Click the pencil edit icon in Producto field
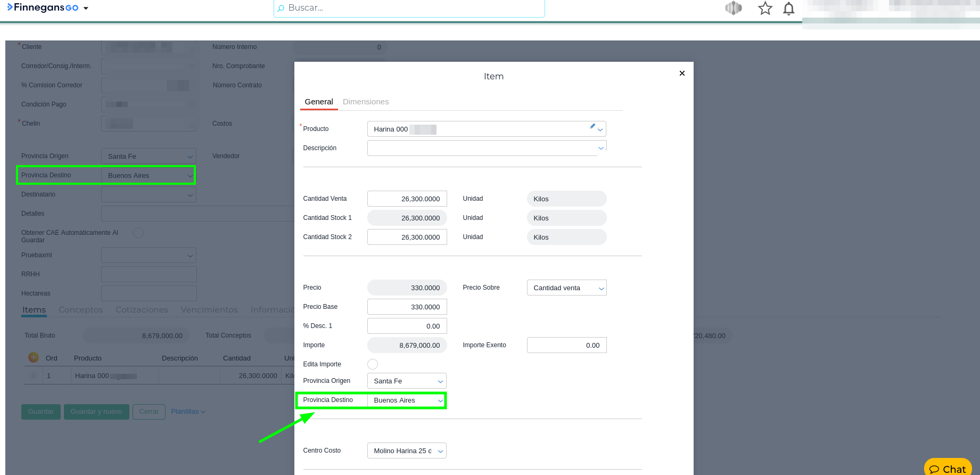 pos(592,126)
